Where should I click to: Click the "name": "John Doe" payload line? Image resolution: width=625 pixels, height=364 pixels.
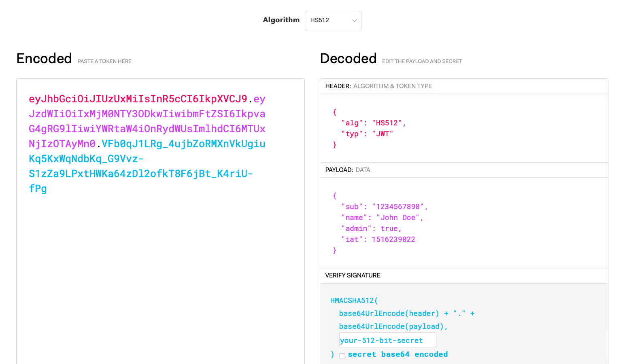click(382, 218)
